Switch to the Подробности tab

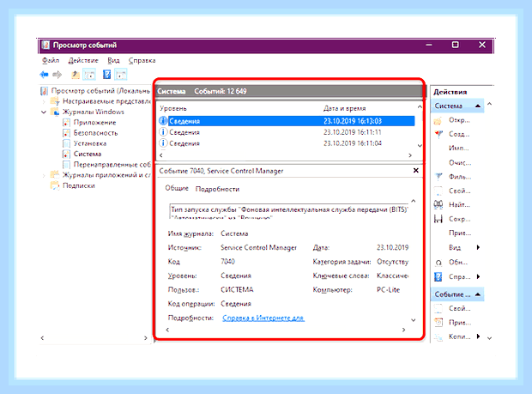tap(217, 189)
